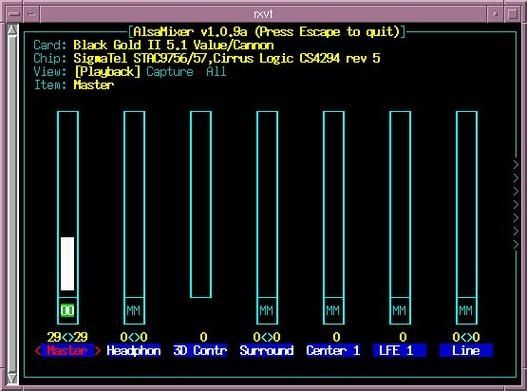The image size is (527, 391).
Task: Toggle the Center 1 mute indicator
Action: tap(333, 310)
